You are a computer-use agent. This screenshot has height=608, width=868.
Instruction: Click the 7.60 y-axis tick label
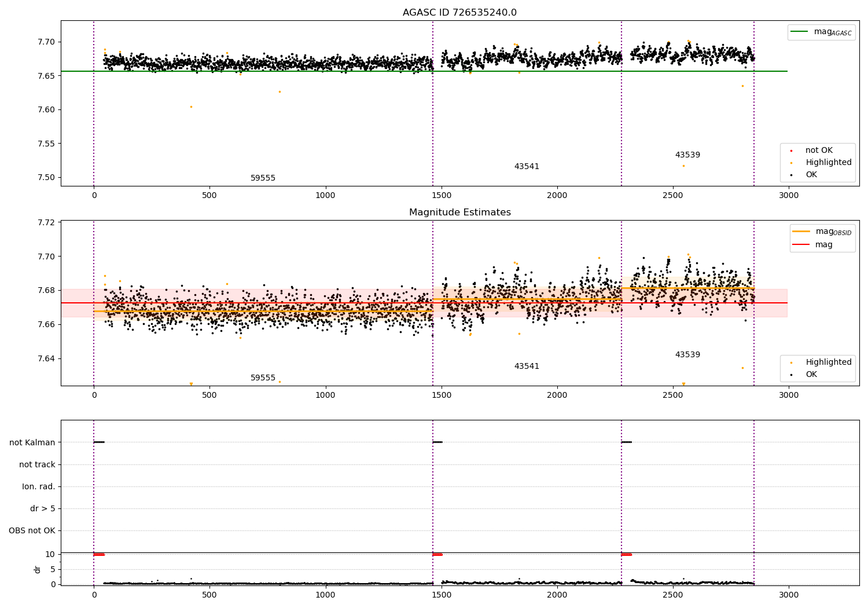(46, 110)
